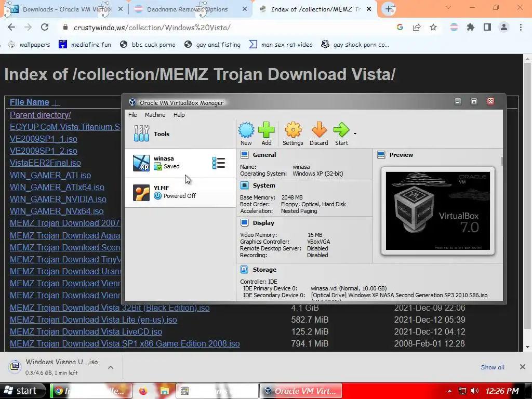Click the Discard saved state icon
The width and height of the screenshot is (532, 399).
(x=318, y=134)
